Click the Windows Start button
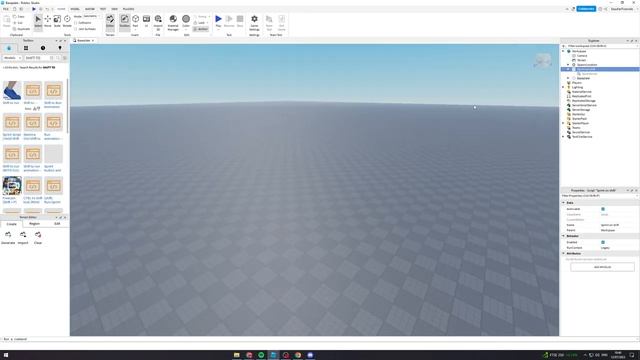The height and width of the screenshot is (360, 640). point(6,355)
